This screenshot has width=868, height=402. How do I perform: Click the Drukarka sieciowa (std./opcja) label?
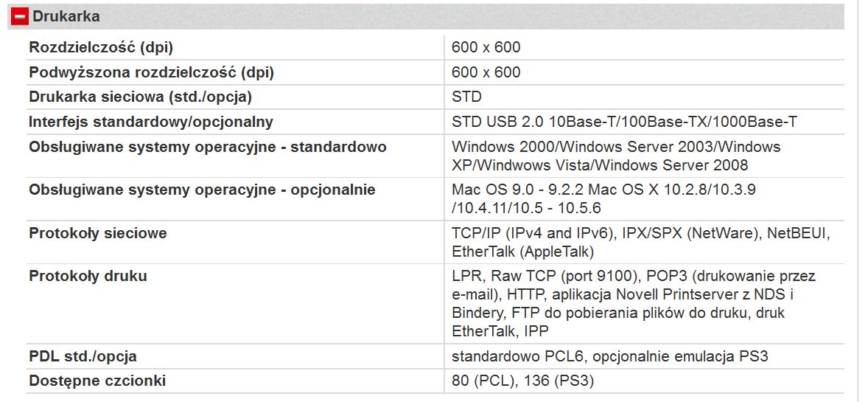point(140,97)
